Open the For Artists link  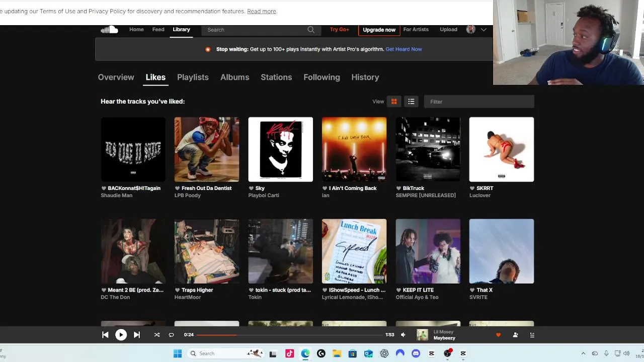pos(416,30)
